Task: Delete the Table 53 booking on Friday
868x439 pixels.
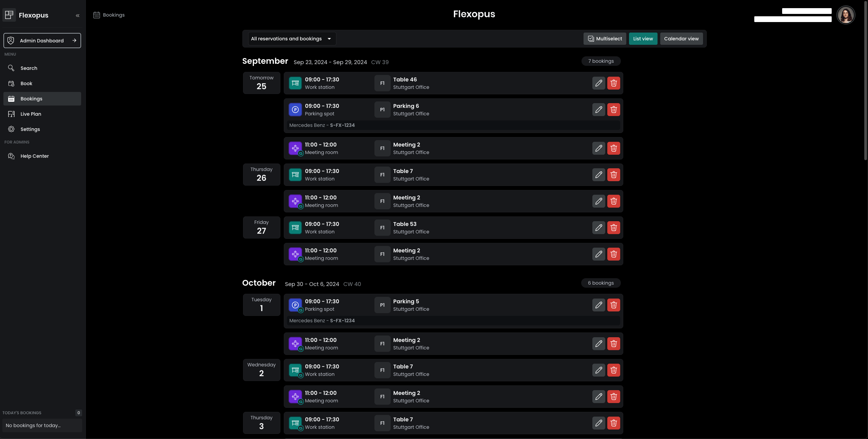Action: tap(613, 228)
